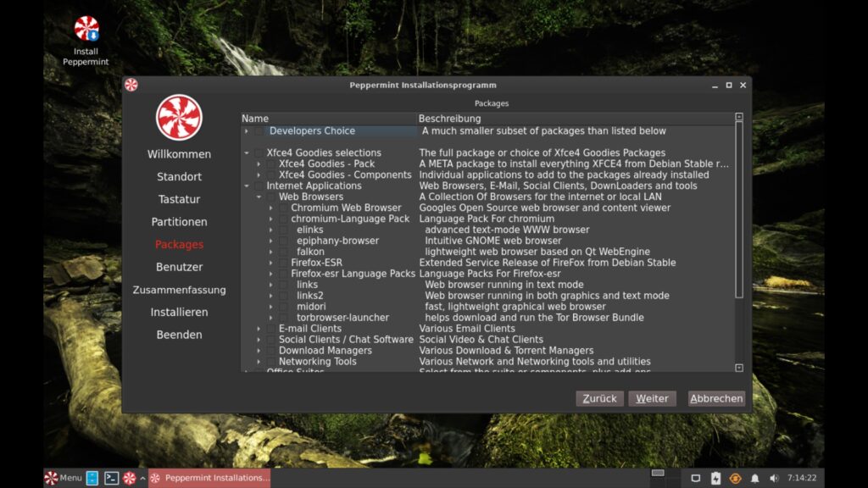
Task: Expand the torbrowser-launcher row arrow
Action: 270,318
